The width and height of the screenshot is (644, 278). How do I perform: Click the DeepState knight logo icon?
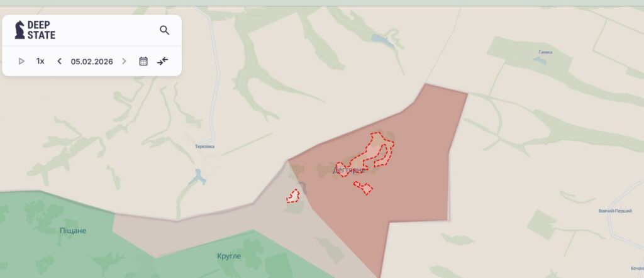(x=19, y=30)
